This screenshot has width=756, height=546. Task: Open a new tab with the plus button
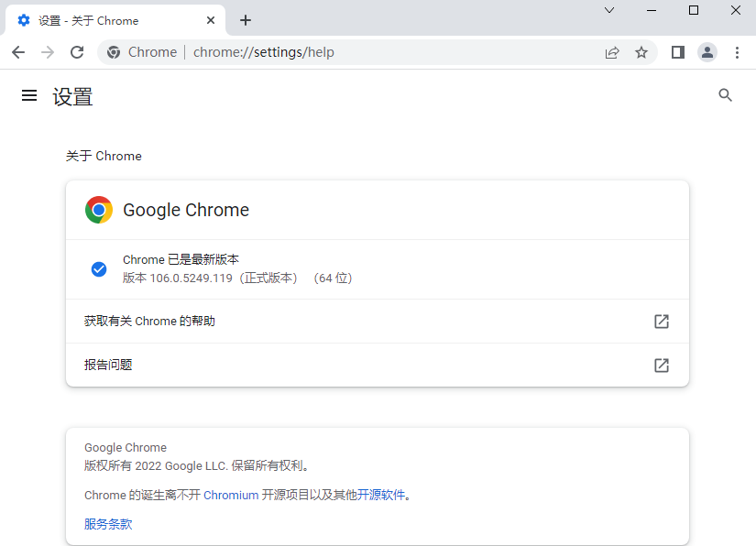point(246,20)
